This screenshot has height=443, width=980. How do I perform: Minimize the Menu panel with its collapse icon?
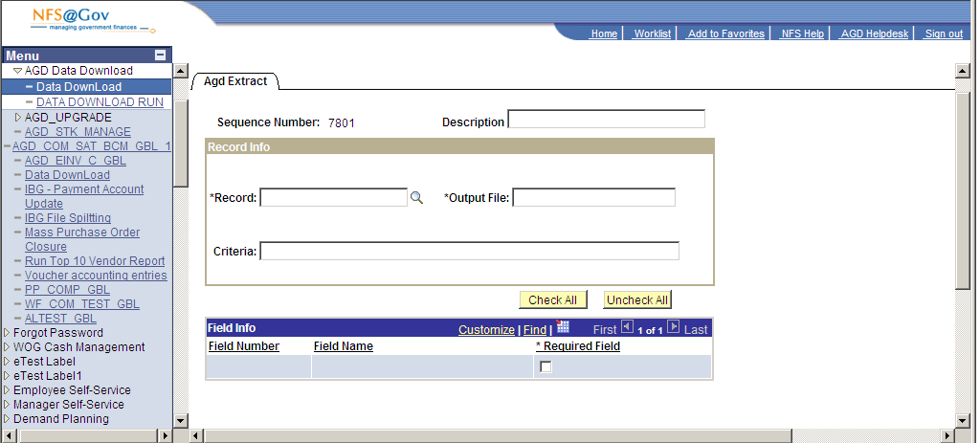161,55
